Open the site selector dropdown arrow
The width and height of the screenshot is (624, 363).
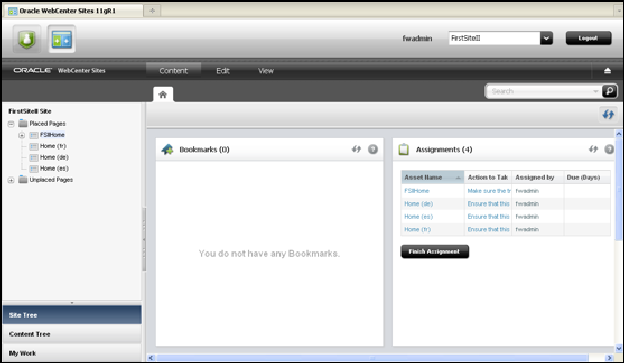tap(546, 38)
